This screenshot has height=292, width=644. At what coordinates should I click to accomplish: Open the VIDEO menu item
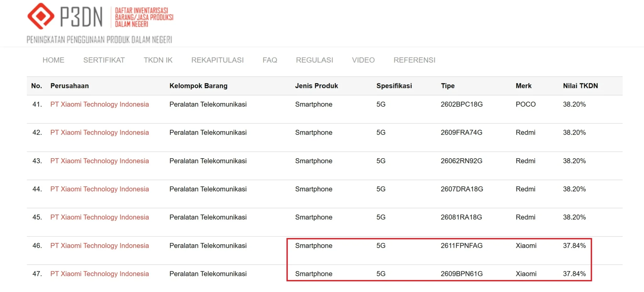[363, 60]
